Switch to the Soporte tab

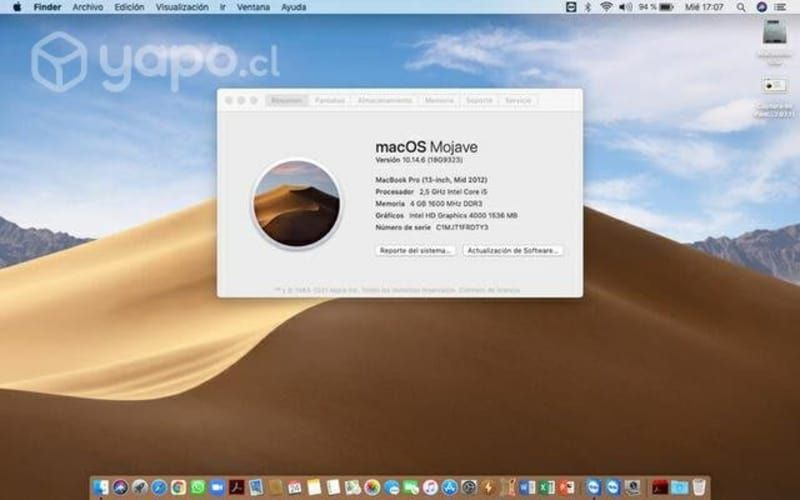pyautogui.click(x=480, y=101)
